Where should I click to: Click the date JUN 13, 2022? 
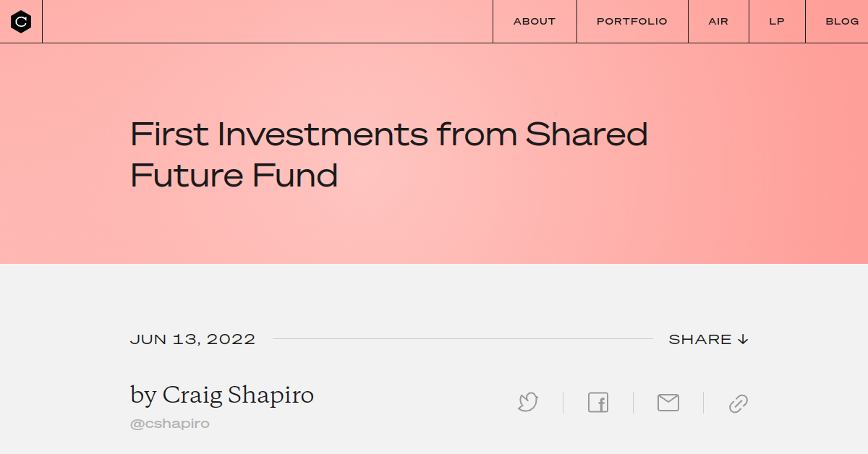[193, 338]
